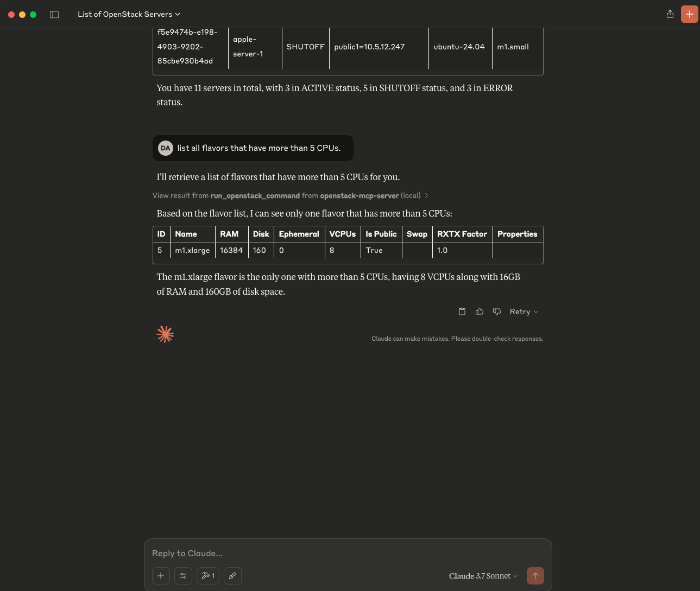Click the VCPUs column header

(343, 234)
